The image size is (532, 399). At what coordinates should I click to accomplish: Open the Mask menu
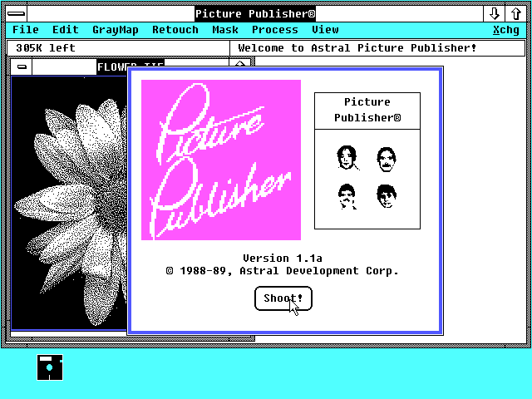[x=225, y=30]
